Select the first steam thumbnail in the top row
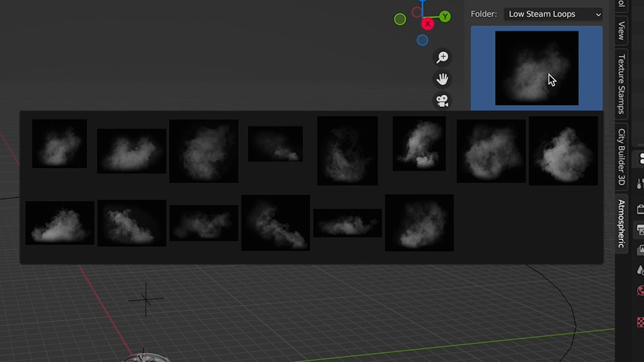Screen dimensions: 644x362 59,143
